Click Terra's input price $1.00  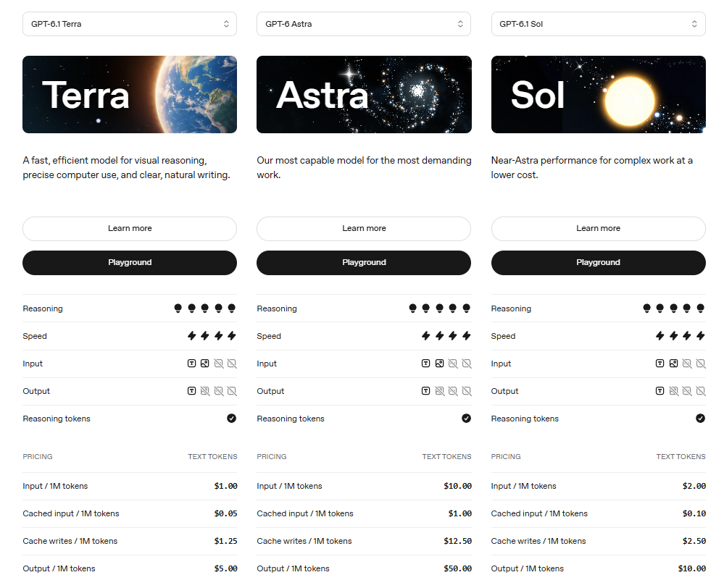tap(226, 486)
